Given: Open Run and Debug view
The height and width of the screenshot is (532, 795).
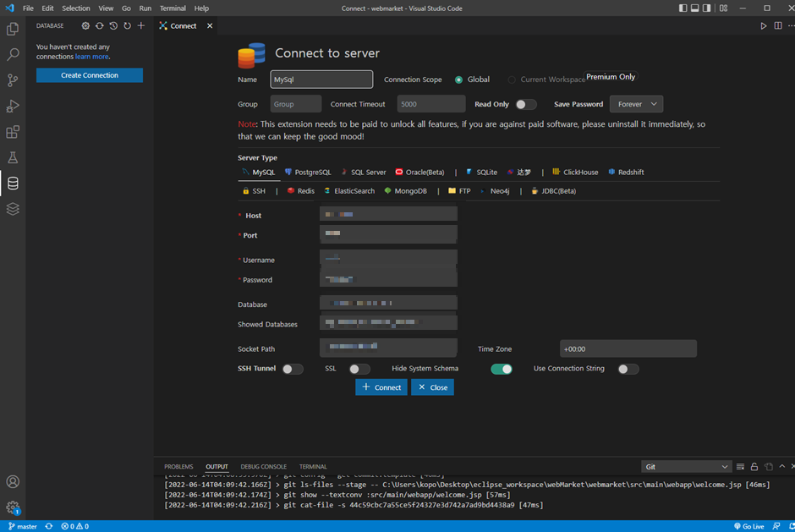Looking at the screenshot, I should tap(13, 106).
